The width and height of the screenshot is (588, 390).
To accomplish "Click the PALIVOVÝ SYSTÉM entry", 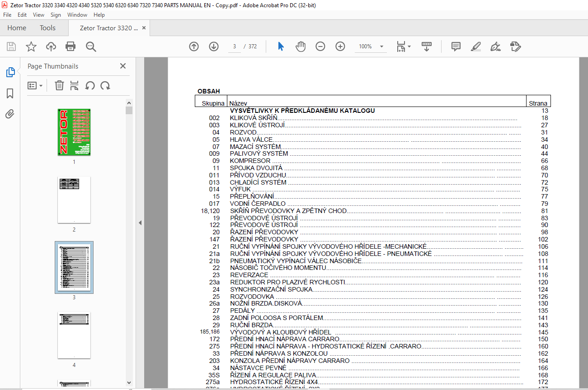I will pyautogui.click(x=259, y=153).
